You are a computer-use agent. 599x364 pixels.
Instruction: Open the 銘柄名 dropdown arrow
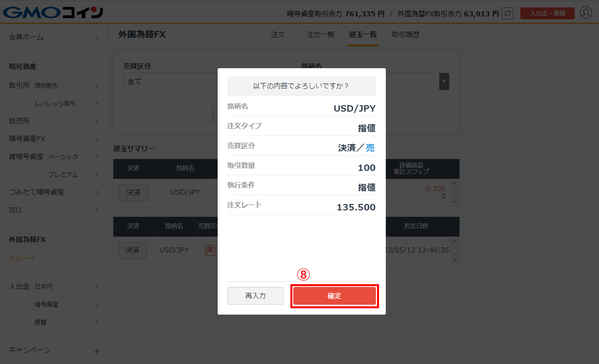tap(444, 81)
